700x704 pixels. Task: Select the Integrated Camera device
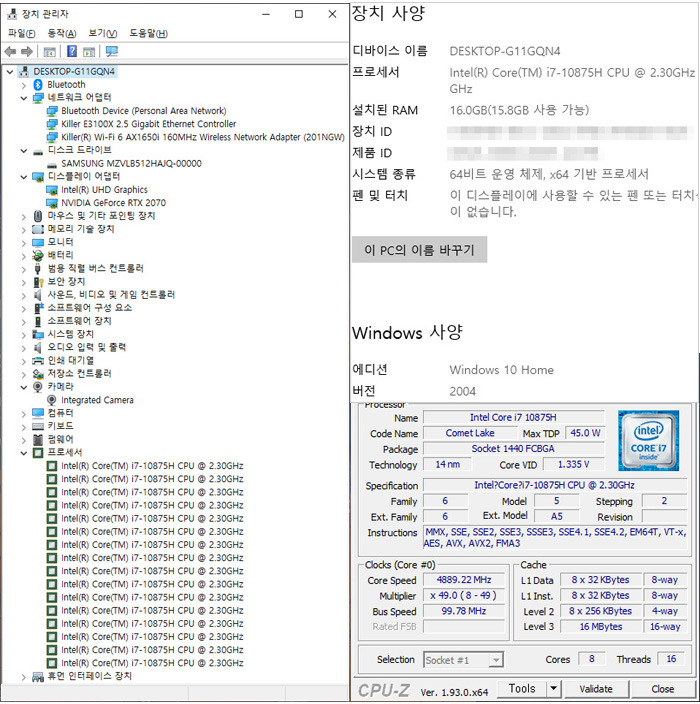97,400
